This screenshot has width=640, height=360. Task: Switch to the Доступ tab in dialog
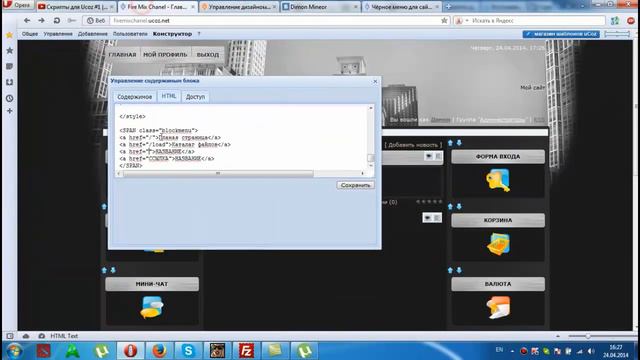195,97
